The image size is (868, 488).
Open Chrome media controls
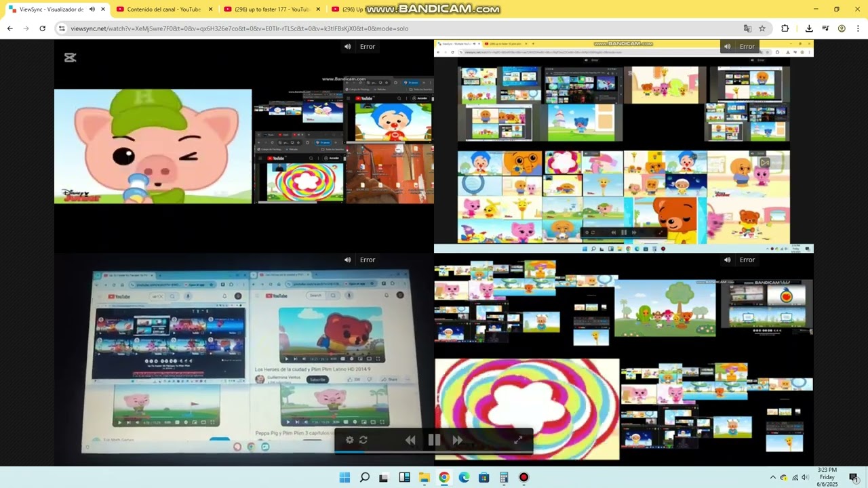point(825,28)
